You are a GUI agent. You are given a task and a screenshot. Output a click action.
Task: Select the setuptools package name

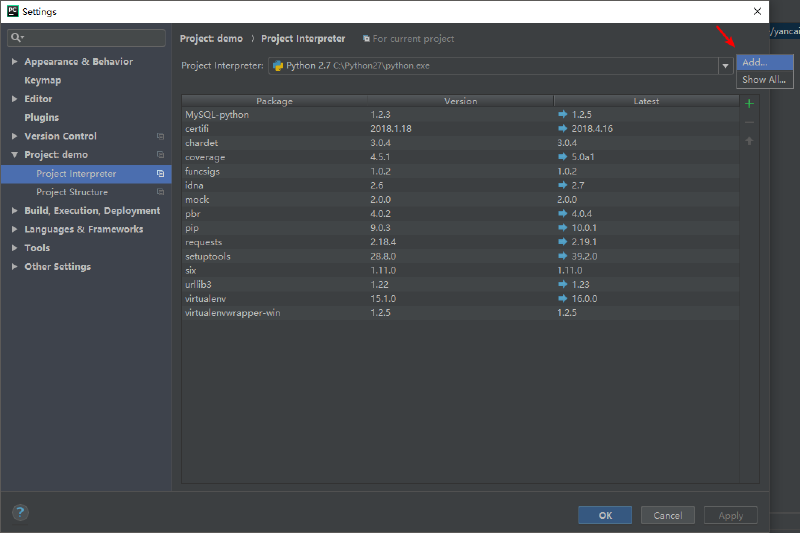pyautogui.click(x=208, y=256)
